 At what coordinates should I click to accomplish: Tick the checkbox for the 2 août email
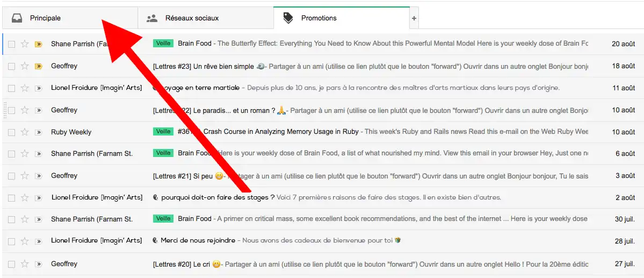pos(11,198)
